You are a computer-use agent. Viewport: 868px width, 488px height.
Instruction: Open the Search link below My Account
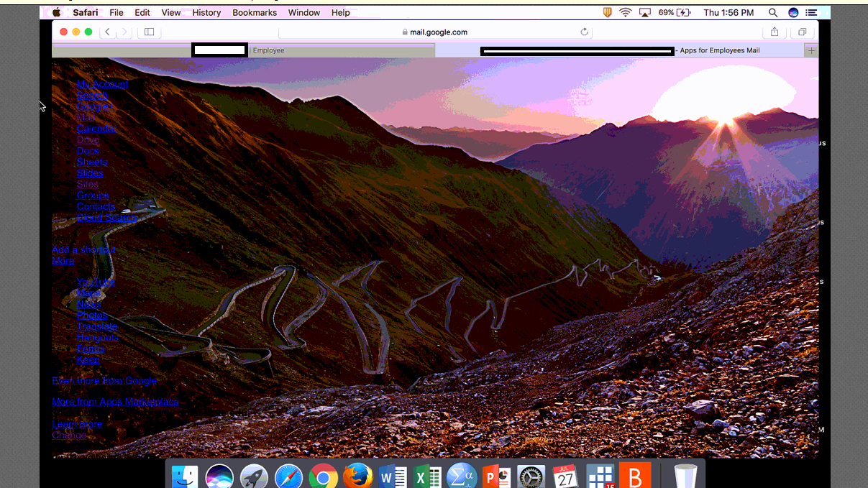(92, 95)
